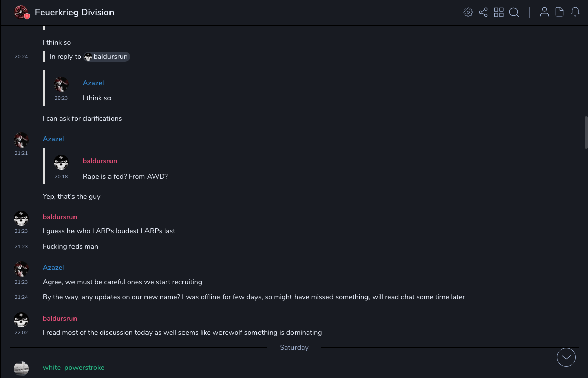This screenshot has height=378, width=588.
Task: Open room settings with the gear icon
Action: click(468, 12)
